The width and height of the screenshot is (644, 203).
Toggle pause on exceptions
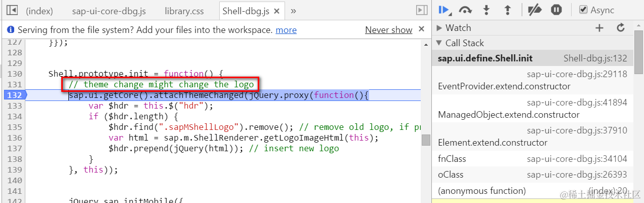556,10
